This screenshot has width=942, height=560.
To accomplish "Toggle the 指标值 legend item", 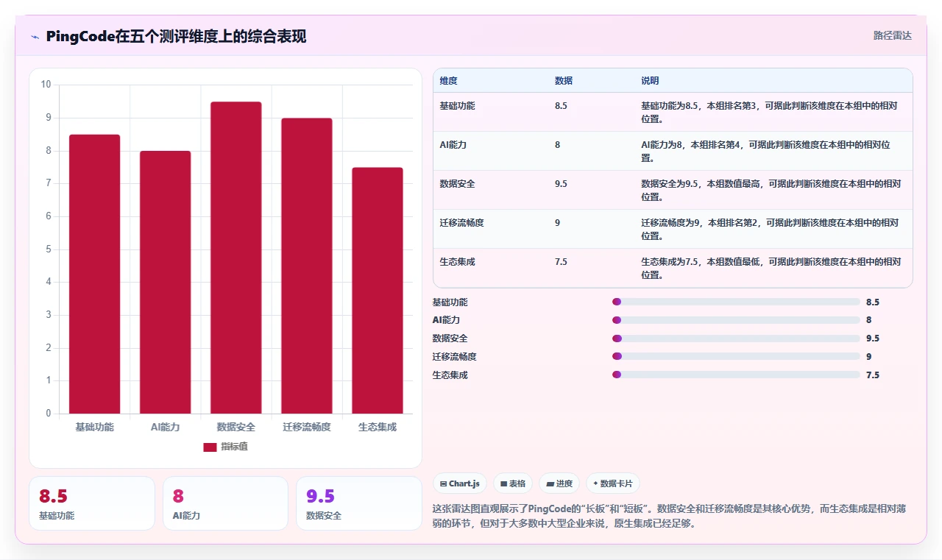I will 225,447.
